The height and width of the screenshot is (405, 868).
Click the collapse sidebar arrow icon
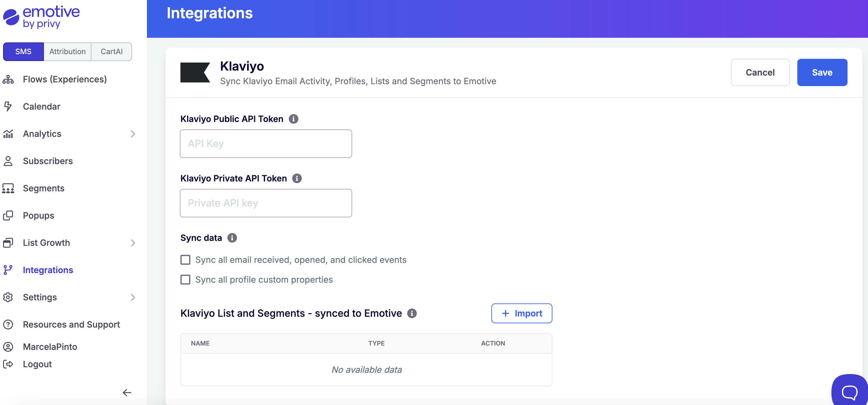click(127, 393)
